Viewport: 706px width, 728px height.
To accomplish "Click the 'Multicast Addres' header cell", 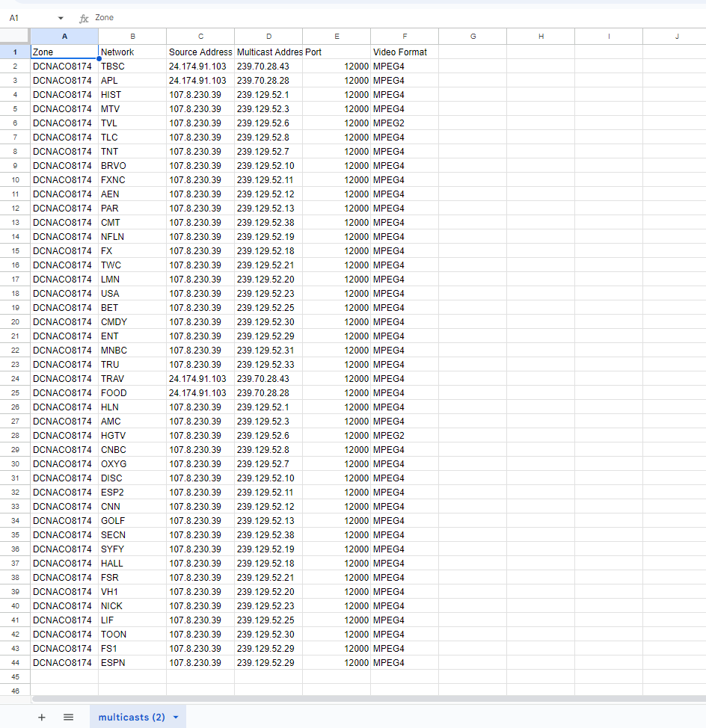I will (268, 52).
